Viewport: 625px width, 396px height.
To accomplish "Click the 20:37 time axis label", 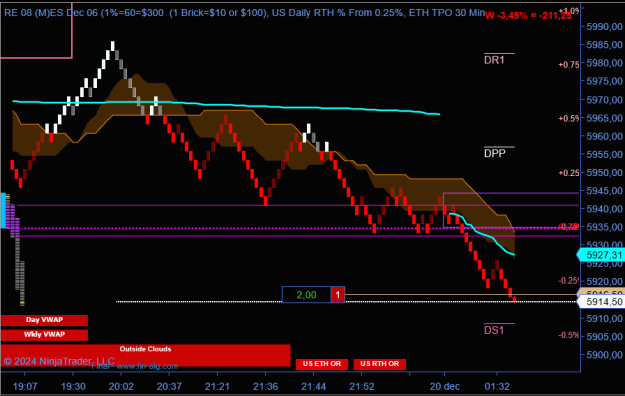I will pos(169,386).
